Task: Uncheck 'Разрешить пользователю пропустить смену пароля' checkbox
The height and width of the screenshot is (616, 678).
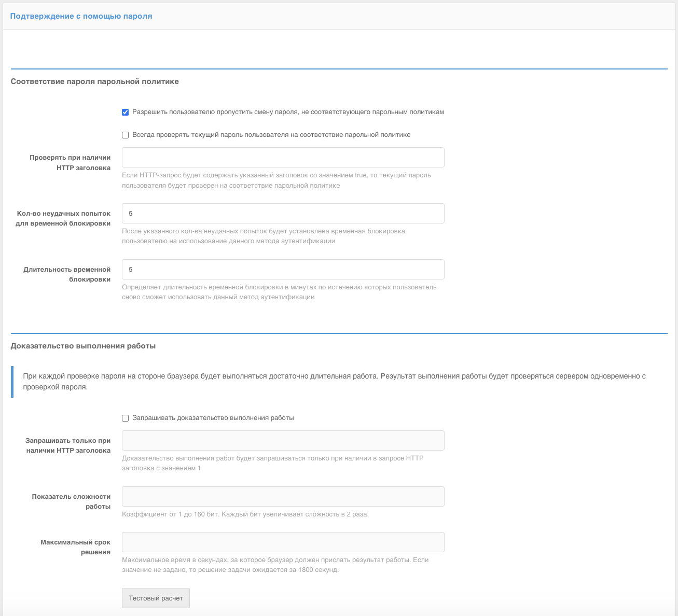Action: point(126,112)
